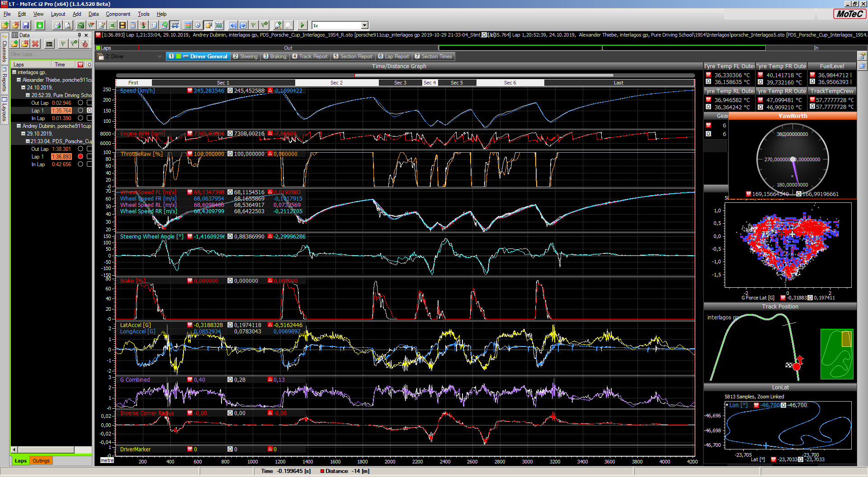Open the File menu
Viewport: 868px width, 477px height.
tap(7, 14)
